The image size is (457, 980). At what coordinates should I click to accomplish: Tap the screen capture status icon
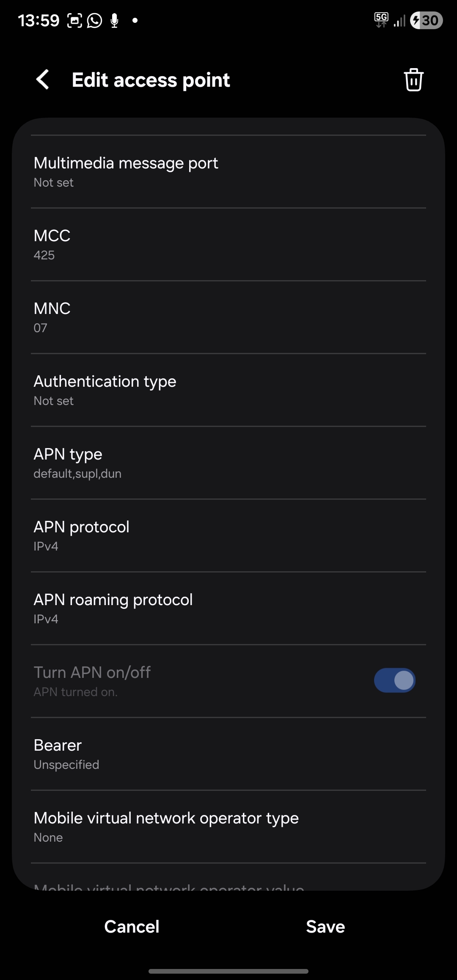(x=74, y=20)
